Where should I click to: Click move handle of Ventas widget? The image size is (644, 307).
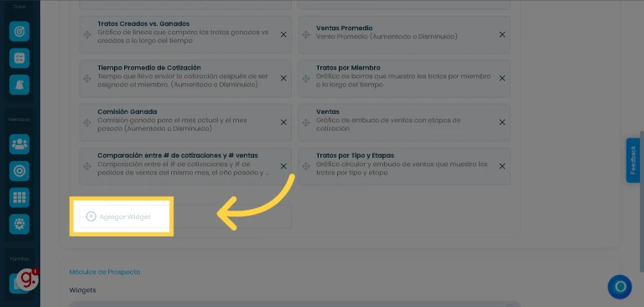coord(305,122)
